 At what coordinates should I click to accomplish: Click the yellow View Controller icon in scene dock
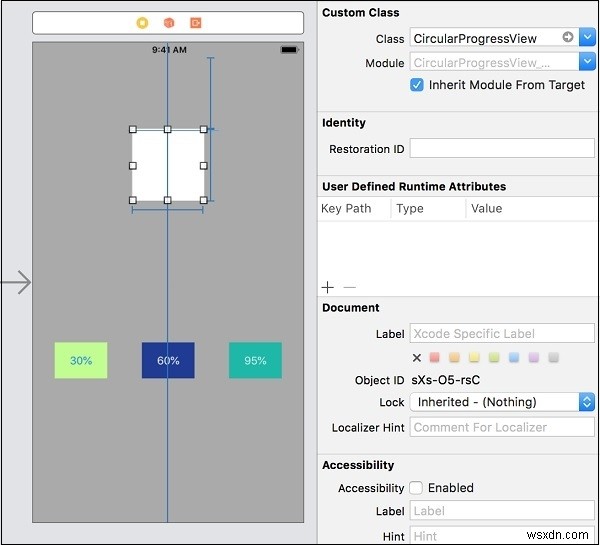coord(142,23)
